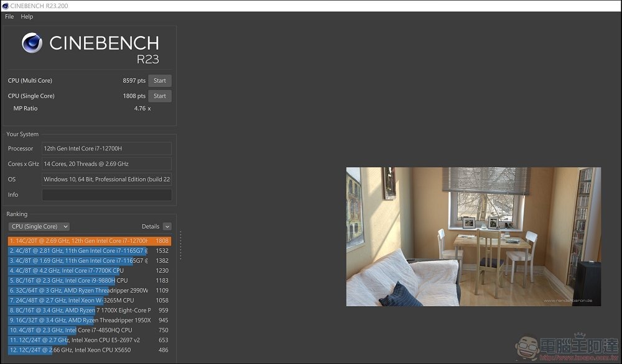Select ranking row 9 Threadripper 1950X

pyautogui.click(x=90, y=320)
